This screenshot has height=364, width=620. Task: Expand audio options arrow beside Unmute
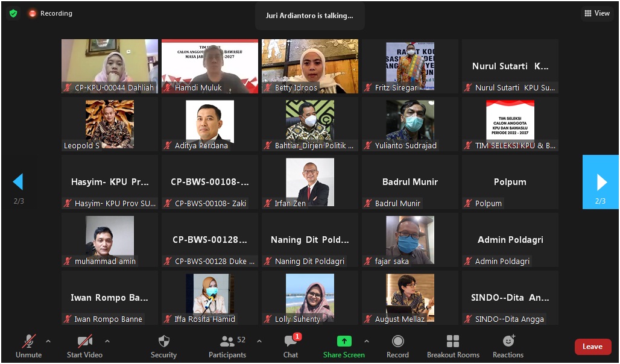(x=48, y=341)
